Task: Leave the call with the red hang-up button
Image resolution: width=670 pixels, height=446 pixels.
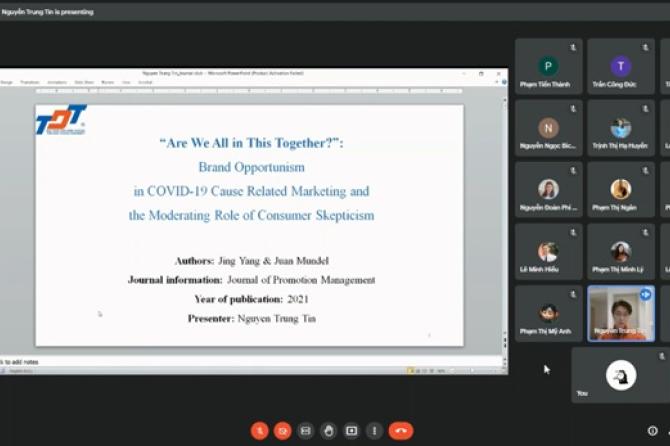Action: tap(400, 431)
